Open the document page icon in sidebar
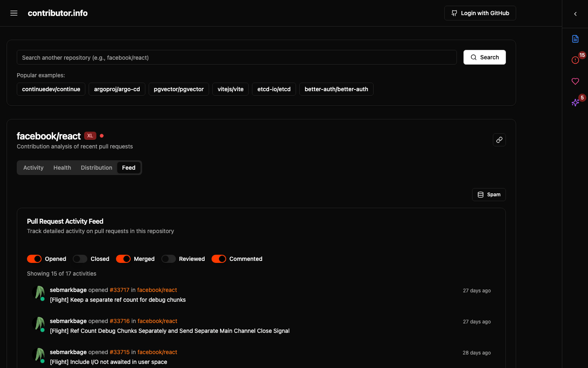The width and height of the screenshot is (588, 368). (x=575, y=39)
